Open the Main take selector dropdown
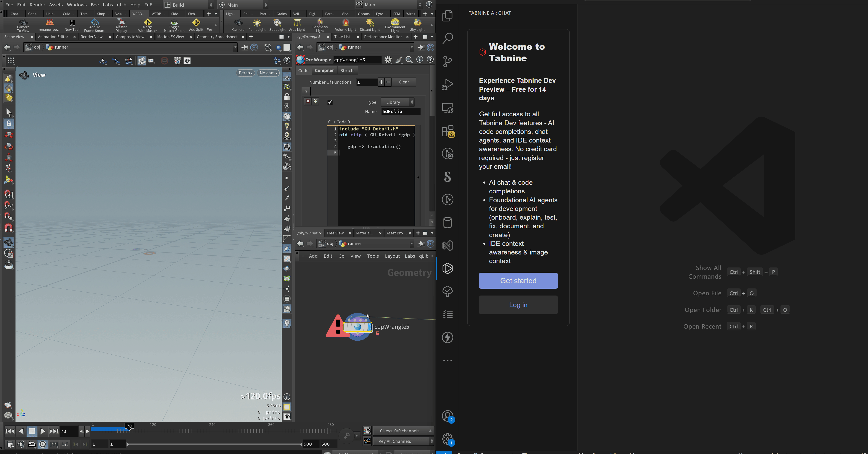 pyautogui.click(x=389, y=5)
